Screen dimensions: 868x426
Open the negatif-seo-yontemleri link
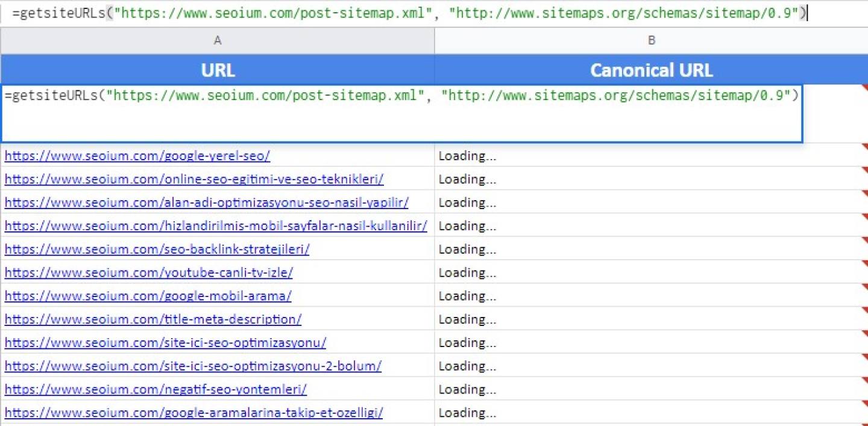156,389
